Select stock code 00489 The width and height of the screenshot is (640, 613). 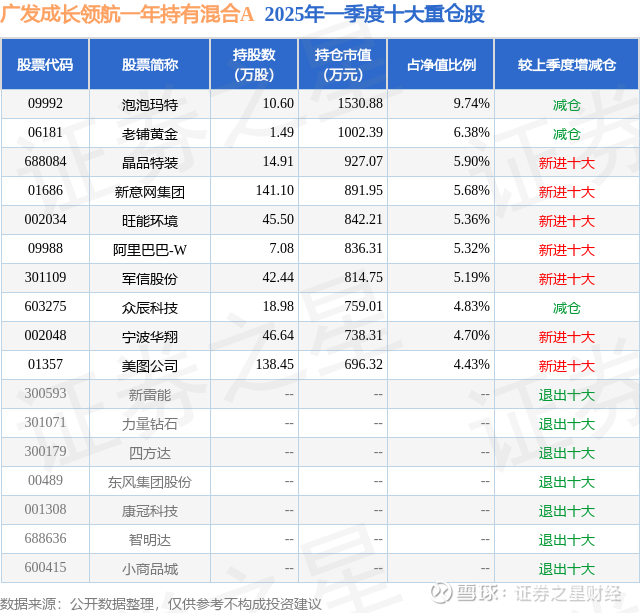click(45, 480)
